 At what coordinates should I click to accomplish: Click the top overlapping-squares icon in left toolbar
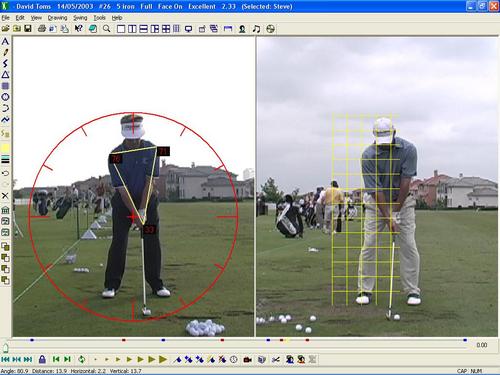tap(5, 247)
